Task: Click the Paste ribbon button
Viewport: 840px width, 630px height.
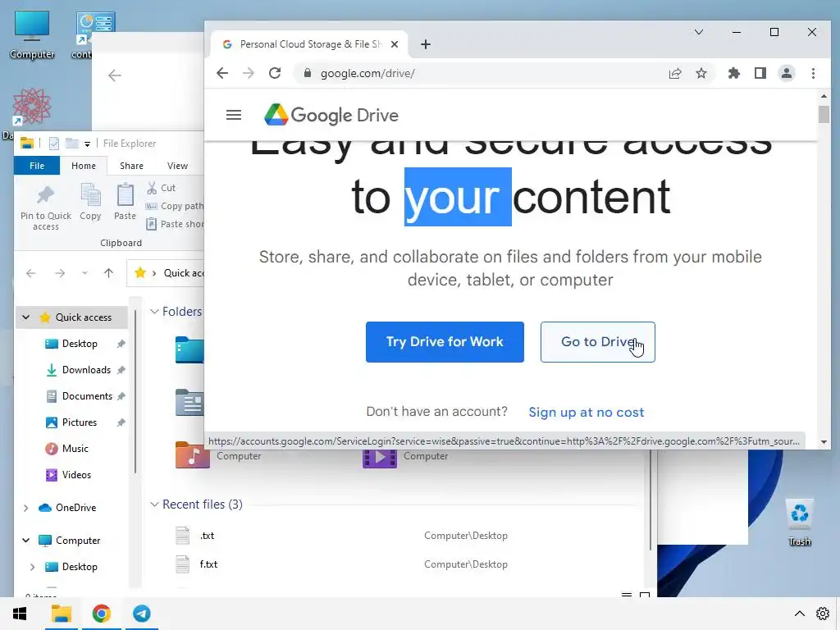Action: coord(125,202)
